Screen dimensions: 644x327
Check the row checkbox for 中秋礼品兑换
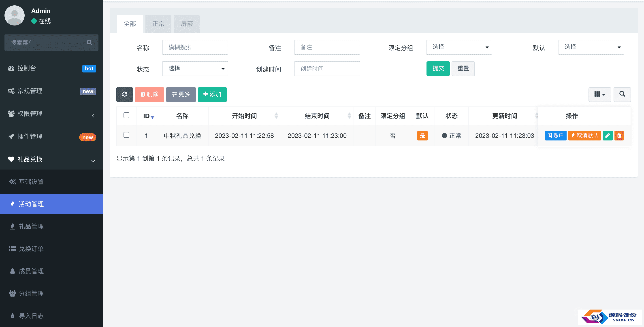pos(126,135)
